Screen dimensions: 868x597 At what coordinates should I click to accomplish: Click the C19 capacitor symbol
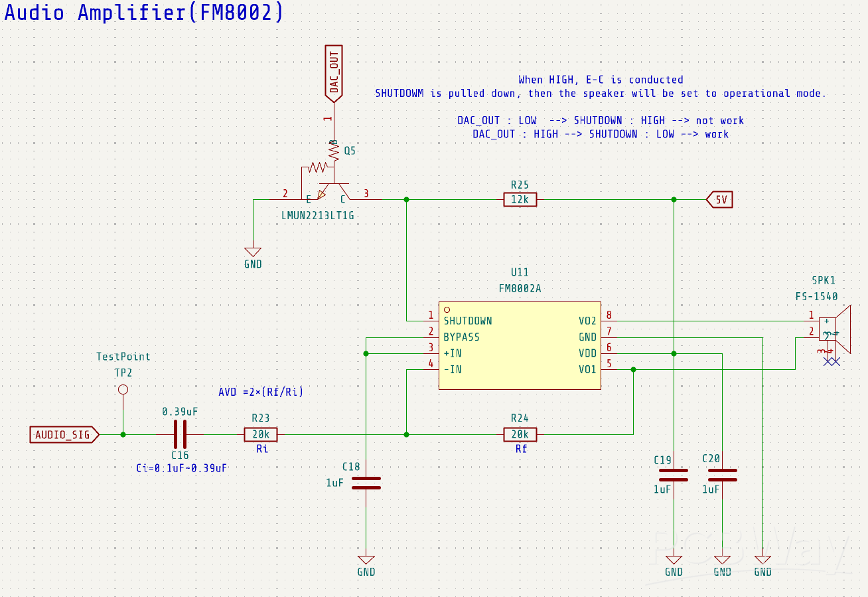click(674, 475)
